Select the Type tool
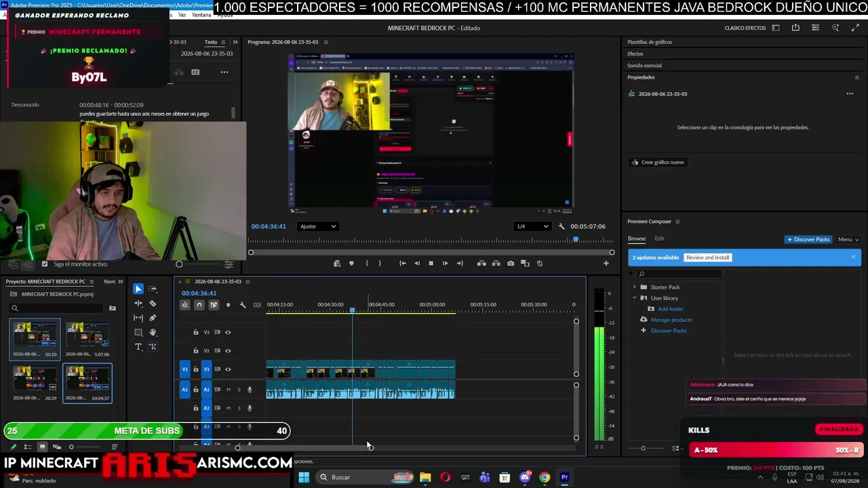This screenshot has width=868, height=488. coord(138,346)
